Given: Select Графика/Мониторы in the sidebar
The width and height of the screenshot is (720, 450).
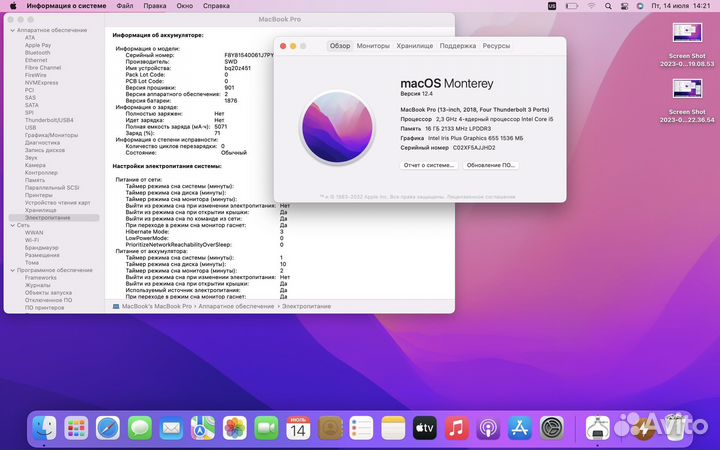Looking at the screenshot, I should pos(51,135).
